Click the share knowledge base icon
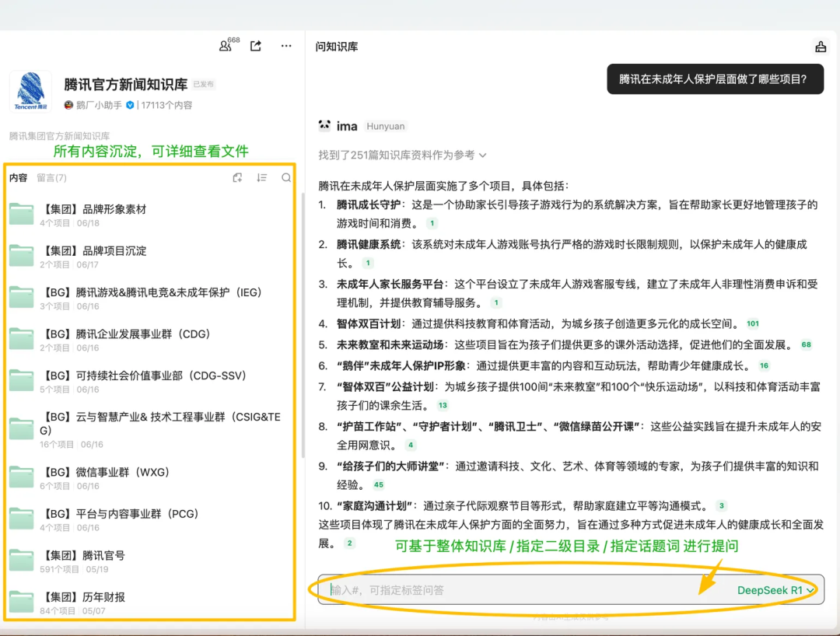The image size is (840, 636). (x=256, y=46)
